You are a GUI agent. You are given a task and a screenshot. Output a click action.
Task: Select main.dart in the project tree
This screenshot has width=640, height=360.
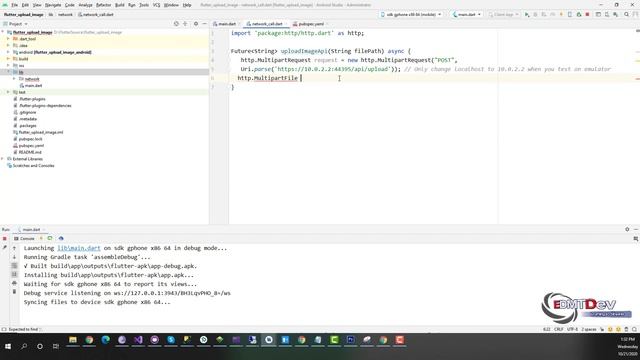pyautogui.click(x=33, y=86)
